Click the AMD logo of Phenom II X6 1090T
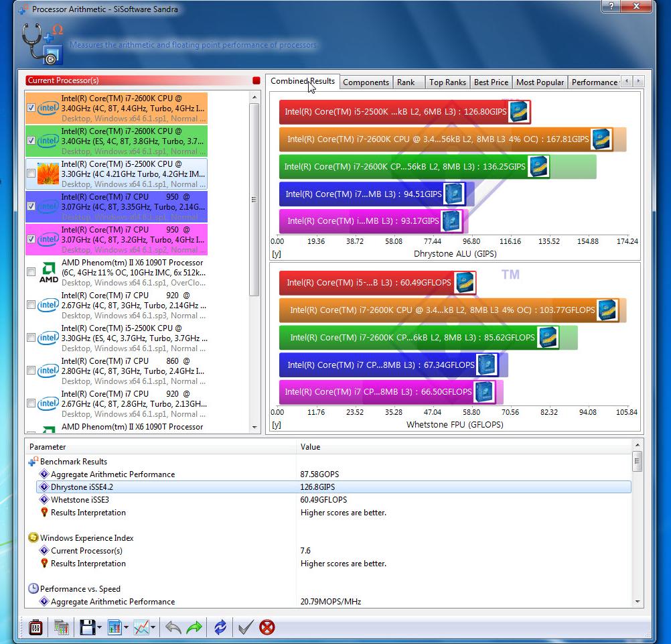The height and width of the screenshot is (644, 671). (49, 273)
